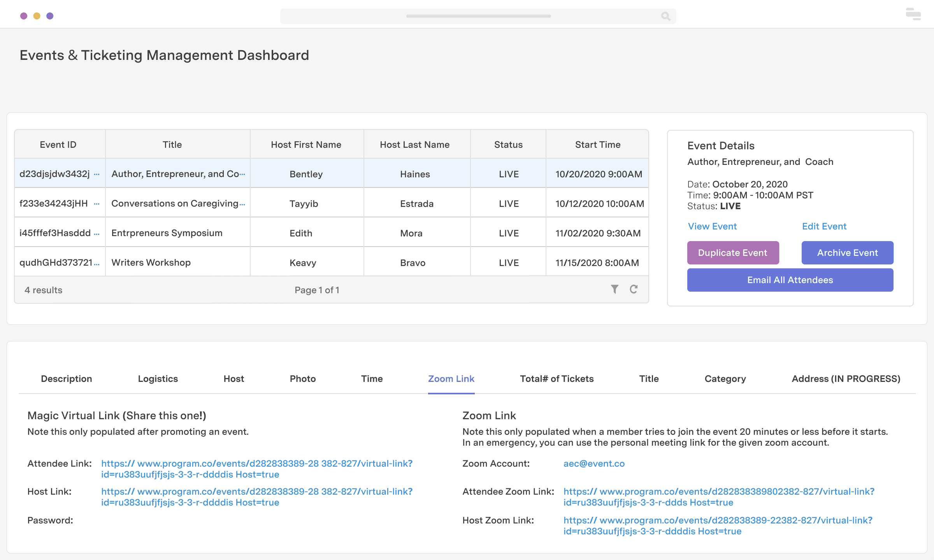Refresh the events table results
The height and width of the screenshot is (560, 934).
pyautogui.click(x=634, y=289)
